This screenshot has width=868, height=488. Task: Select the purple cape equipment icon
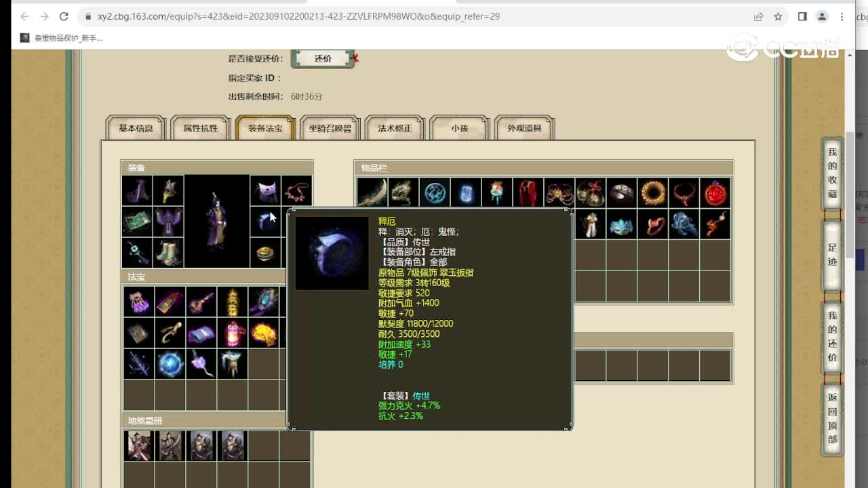[x=265, y=191]
